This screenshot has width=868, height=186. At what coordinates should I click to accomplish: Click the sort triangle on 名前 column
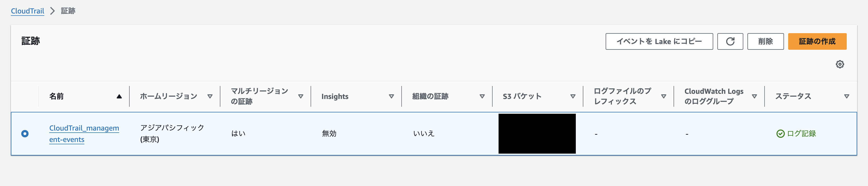(118, 96)
